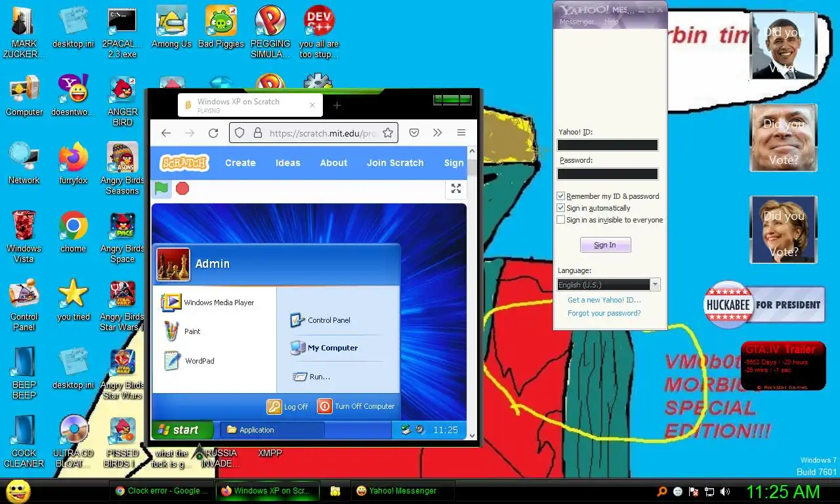
Task: Open Windows Media Player in XP start menu
Action: pos(208,303)
